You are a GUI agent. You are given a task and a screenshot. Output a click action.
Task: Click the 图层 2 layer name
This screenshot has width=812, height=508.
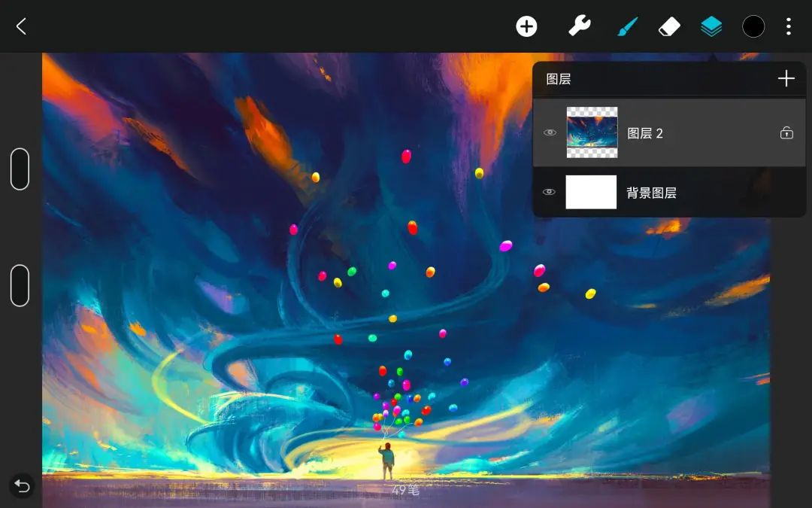[645, 133]
